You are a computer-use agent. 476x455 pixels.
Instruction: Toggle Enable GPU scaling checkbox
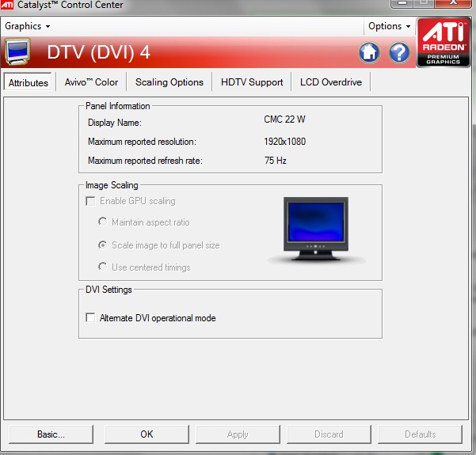tap(90, 201)
